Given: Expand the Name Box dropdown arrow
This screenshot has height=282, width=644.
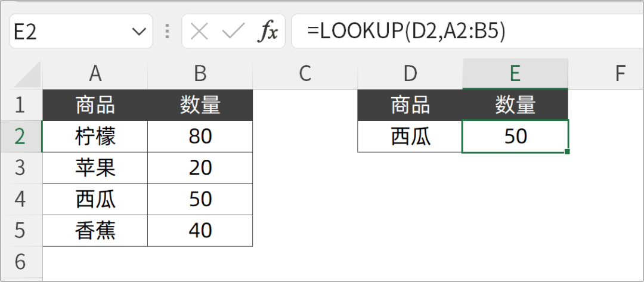Looking at the screenshot, I should (x=140, y=31).
